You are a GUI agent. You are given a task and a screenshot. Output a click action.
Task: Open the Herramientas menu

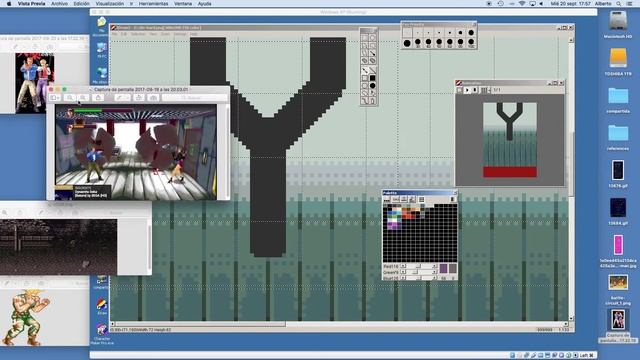coord(153,3)
